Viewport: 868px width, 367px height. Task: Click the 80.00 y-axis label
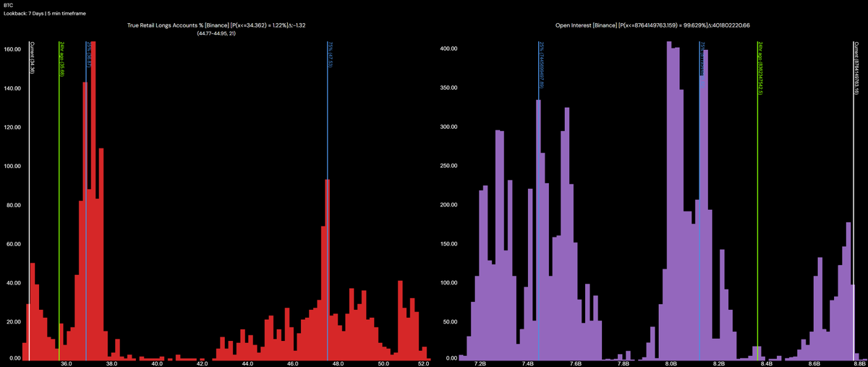pyautogui.click(x=12, y=204)
